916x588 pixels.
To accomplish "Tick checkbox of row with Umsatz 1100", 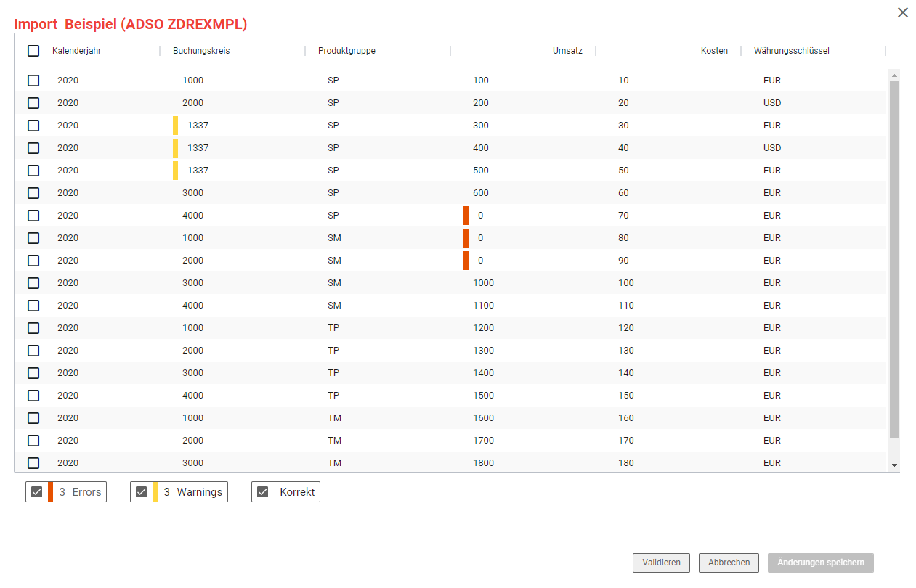I will click(33, 306).
